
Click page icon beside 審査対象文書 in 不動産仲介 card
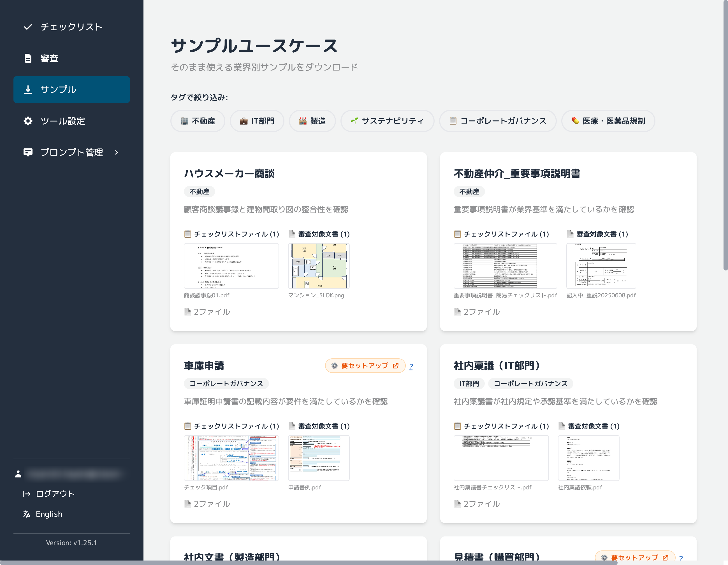click(x=570, y=234)
